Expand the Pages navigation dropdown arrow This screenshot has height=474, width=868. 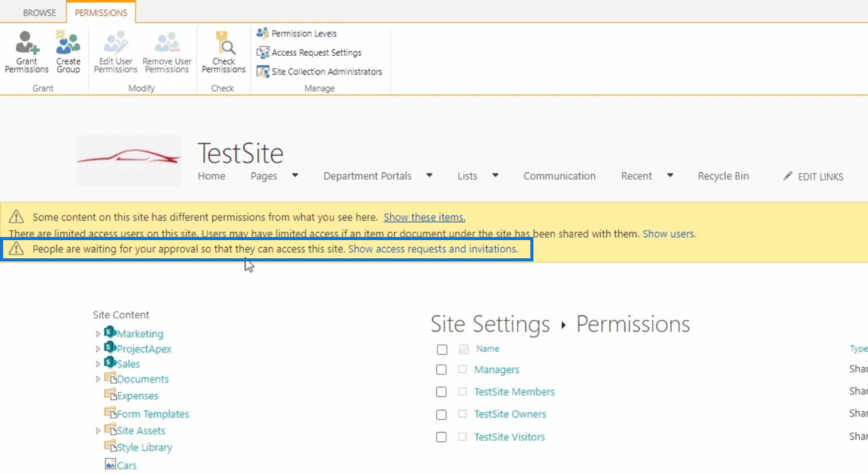pos(295,176)
